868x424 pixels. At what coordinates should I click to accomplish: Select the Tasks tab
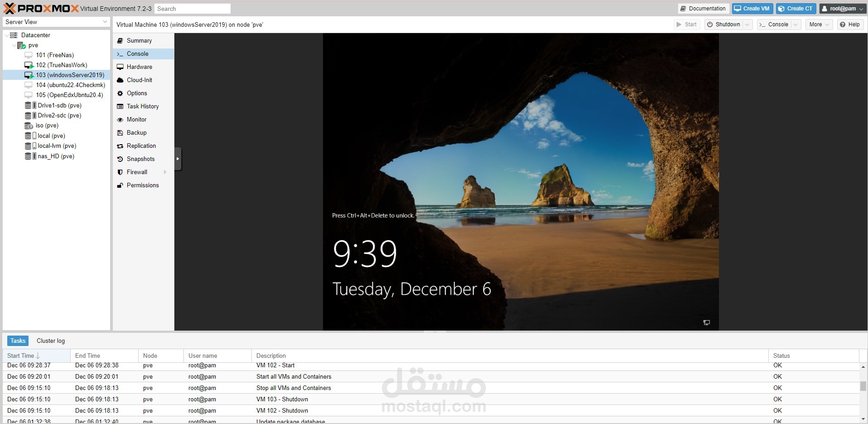click(x=18, y=341)
